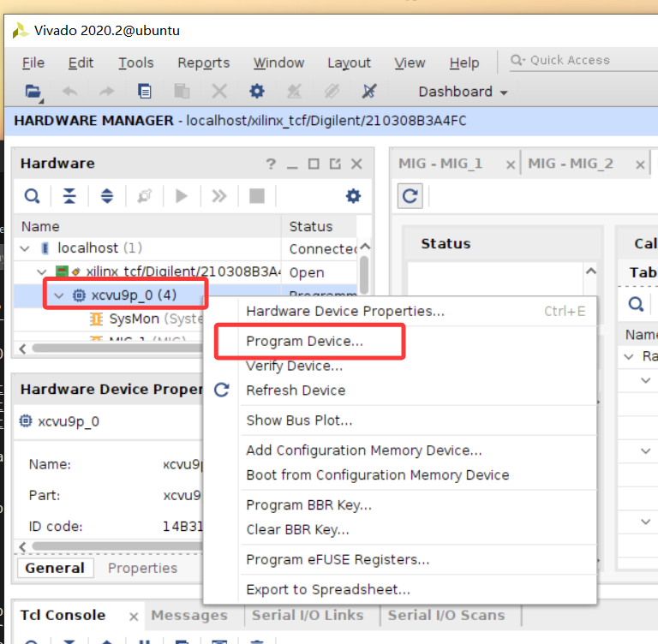Click the Status column header in Hardware
The width and height of the screenshot is (658, 644).
[319, 227]
